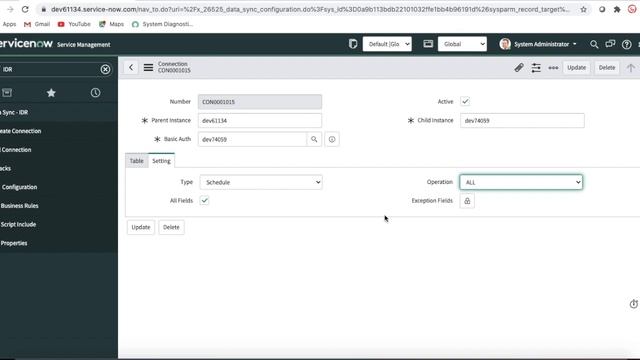Click the Child Instance field
This screenshot has height=360, width=640.
[x=522, y=120]
